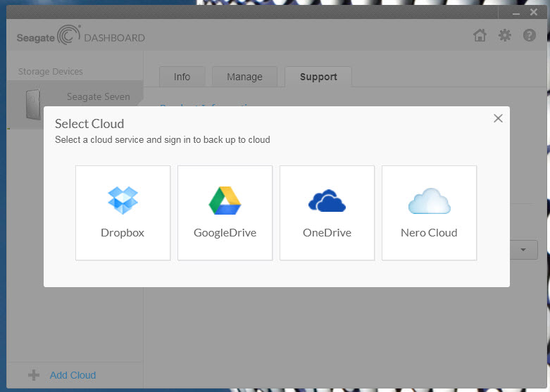Open the help question mark icon
The height and width of the screenshot is (392, 550).
(530, 35)
